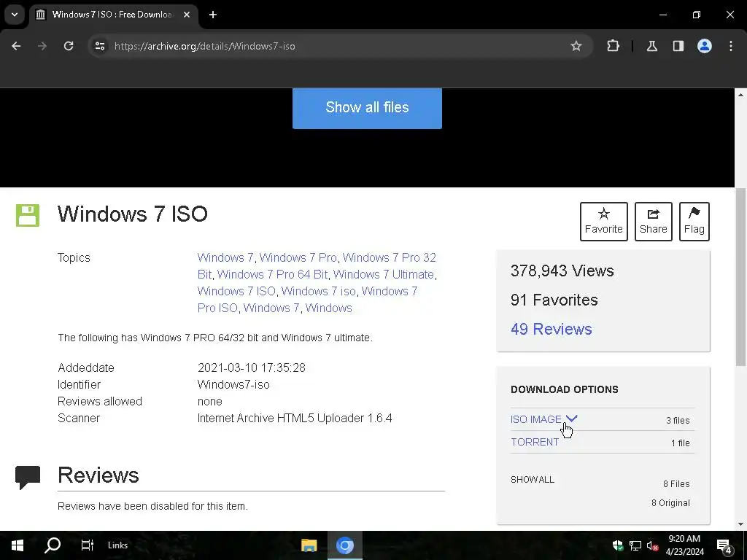Open Windows taskbar search
747x560 pixels.
pyautogui.click(x=53, y=545)
